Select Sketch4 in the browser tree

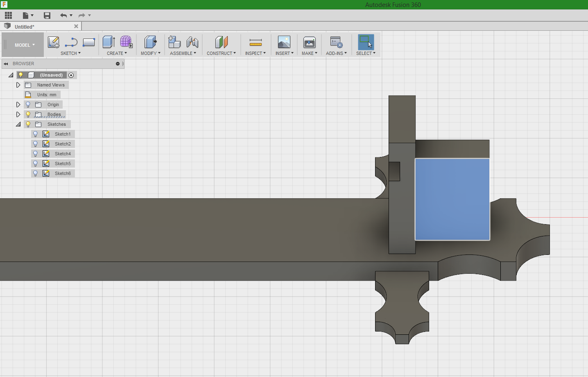[x=63, y=154]
